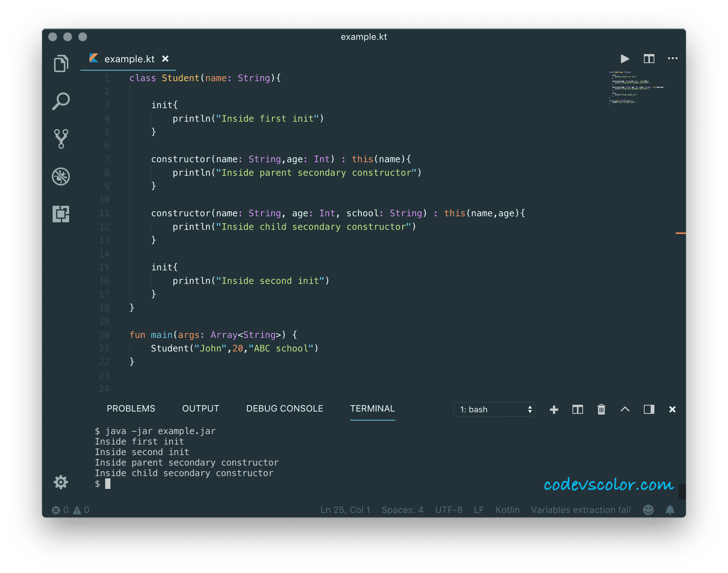Split the editor to the side
The width and height of the screenshot is (728, 573).
(649, 59)
